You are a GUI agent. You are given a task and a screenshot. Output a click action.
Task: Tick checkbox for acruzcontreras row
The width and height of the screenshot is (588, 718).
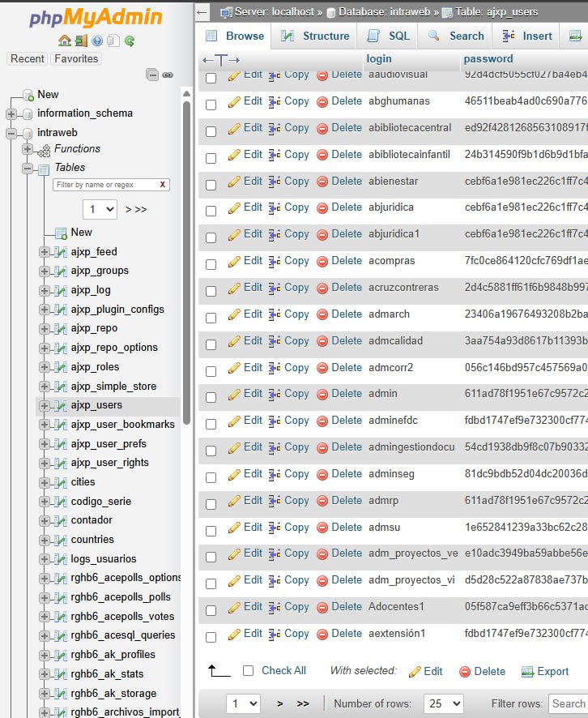[211, 291]
